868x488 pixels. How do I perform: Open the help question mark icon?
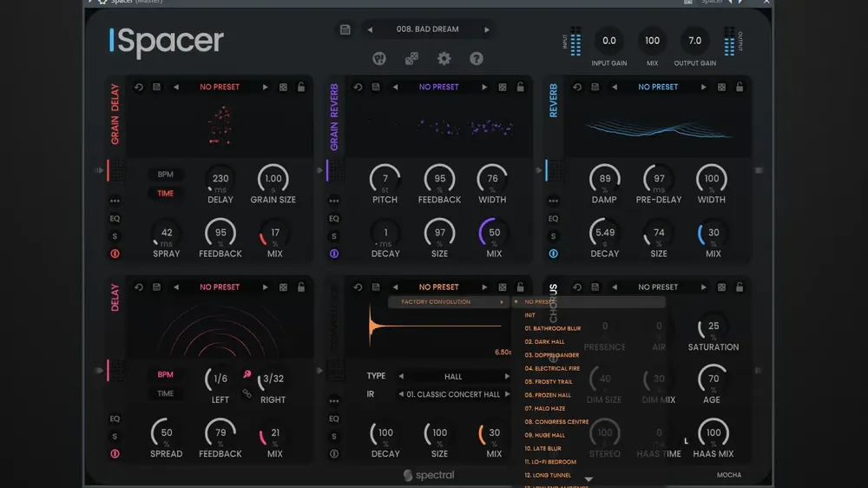click(477, 58)
